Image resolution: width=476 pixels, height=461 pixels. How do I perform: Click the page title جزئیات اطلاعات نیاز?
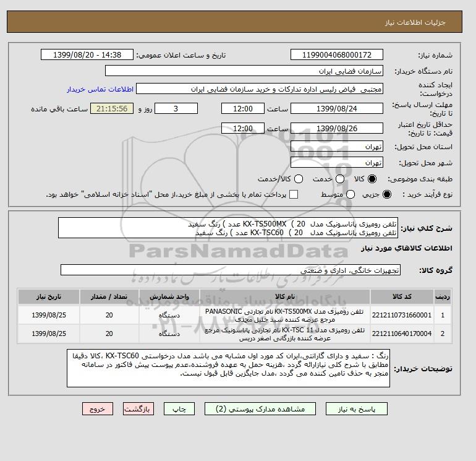(x=415, y=22)
